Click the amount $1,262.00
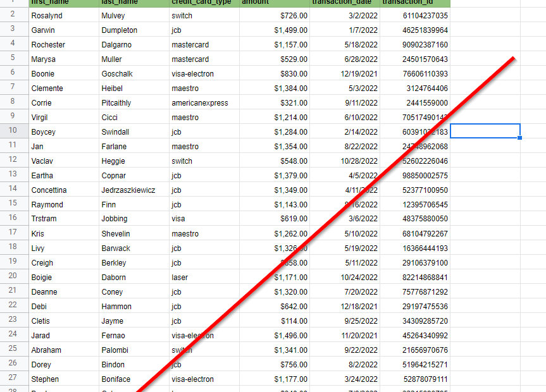This screenshot has height=392, width=546. 275,233
